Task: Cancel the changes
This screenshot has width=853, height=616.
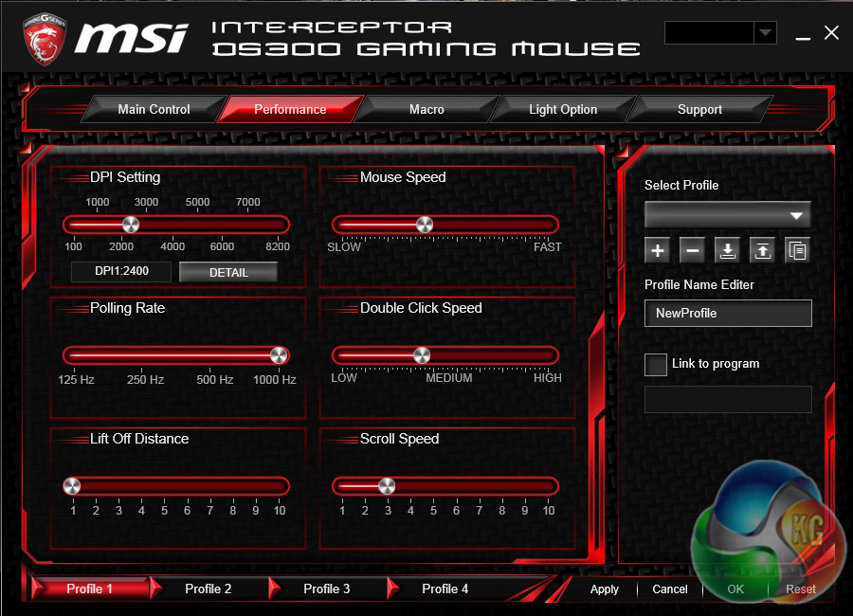Action: click(670, 589)
